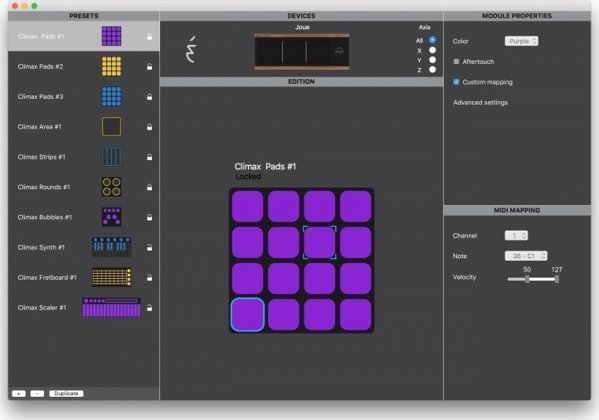Enable the Aftertouch checkbox
The height and width of the screenshot is (420, 599).
(456, 62)
